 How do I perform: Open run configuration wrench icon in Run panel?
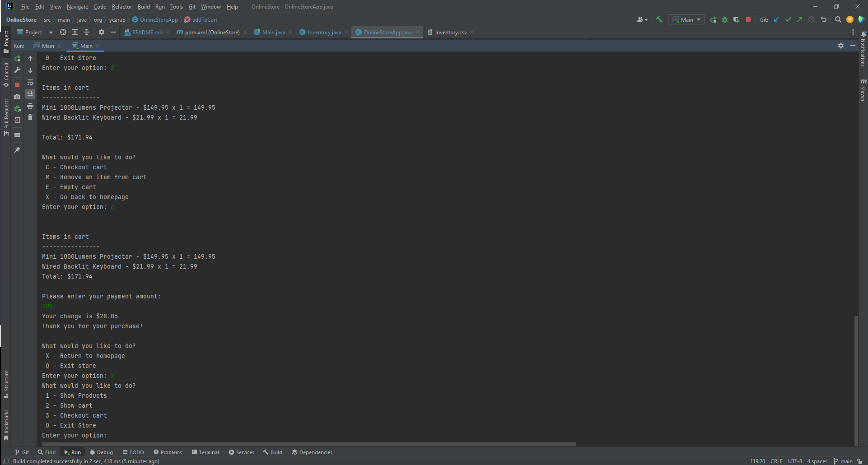pyautogui.click(x=17, y=70)
